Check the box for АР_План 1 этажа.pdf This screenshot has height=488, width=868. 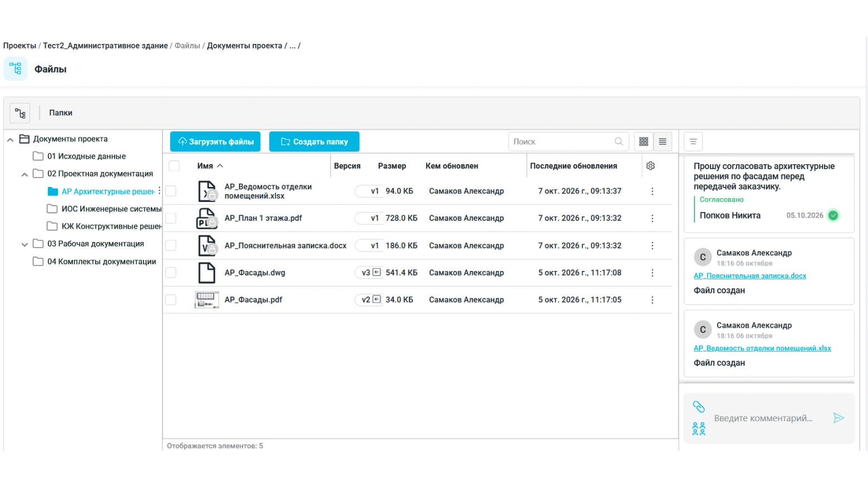(171, 218)
